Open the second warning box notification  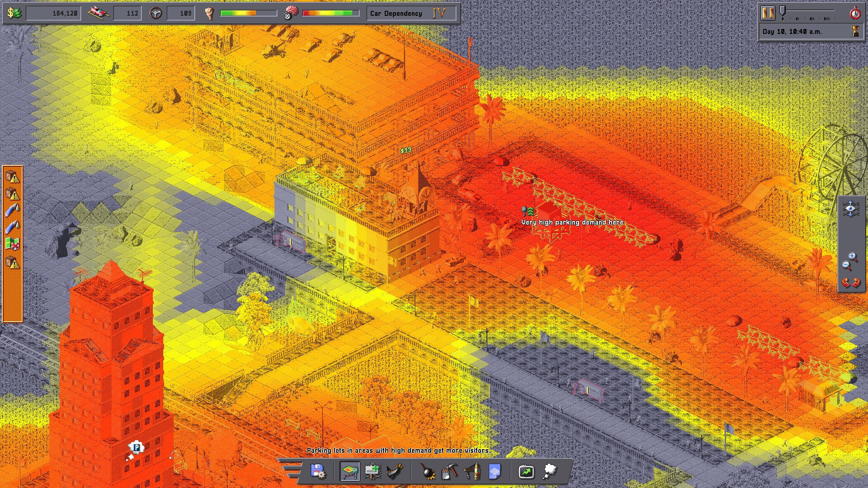(x=13, y=194)
